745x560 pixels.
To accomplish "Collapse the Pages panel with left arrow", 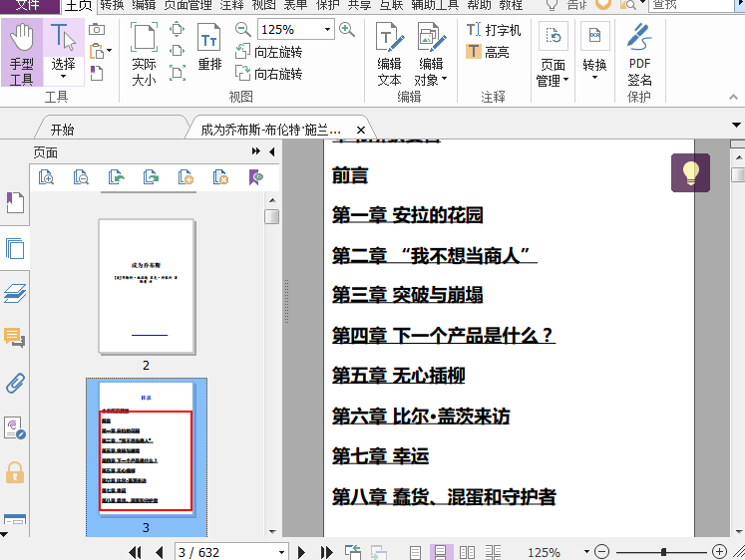I will [x=272, y=151].
